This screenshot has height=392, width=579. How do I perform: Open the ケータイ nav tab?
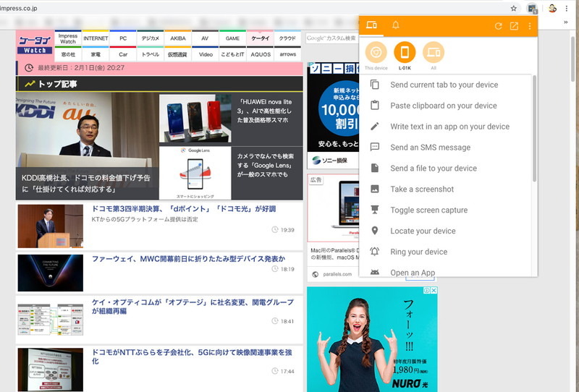point(261,38)
